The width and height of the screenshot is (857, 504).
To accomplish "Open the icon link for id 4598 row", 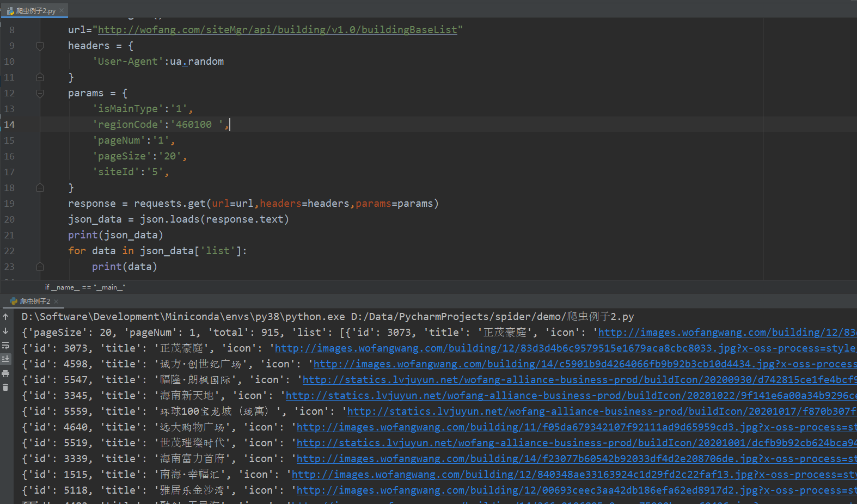I will 584,364.
